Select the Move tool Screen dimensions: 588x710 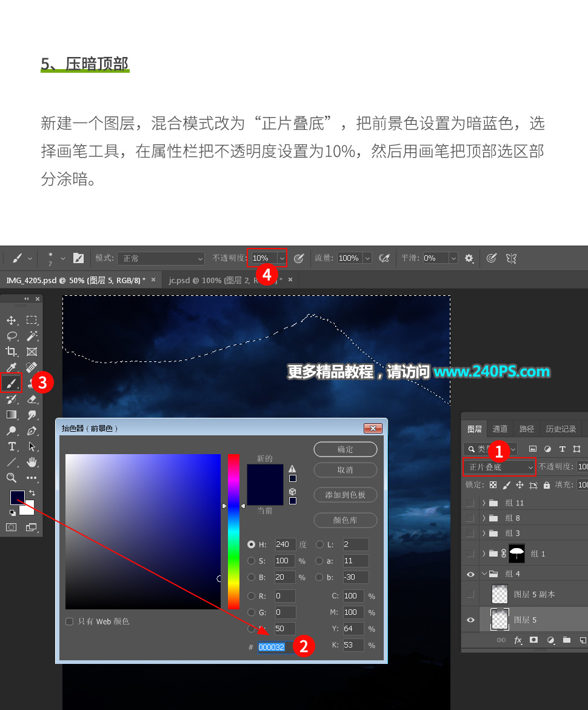12,321
